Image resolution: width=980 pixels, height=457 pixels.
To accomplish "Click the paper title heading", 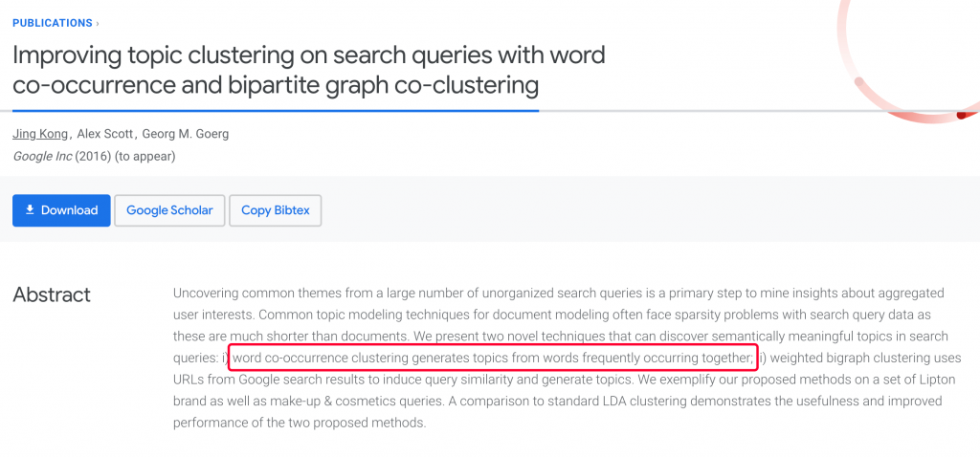I will tap(308, 70).
